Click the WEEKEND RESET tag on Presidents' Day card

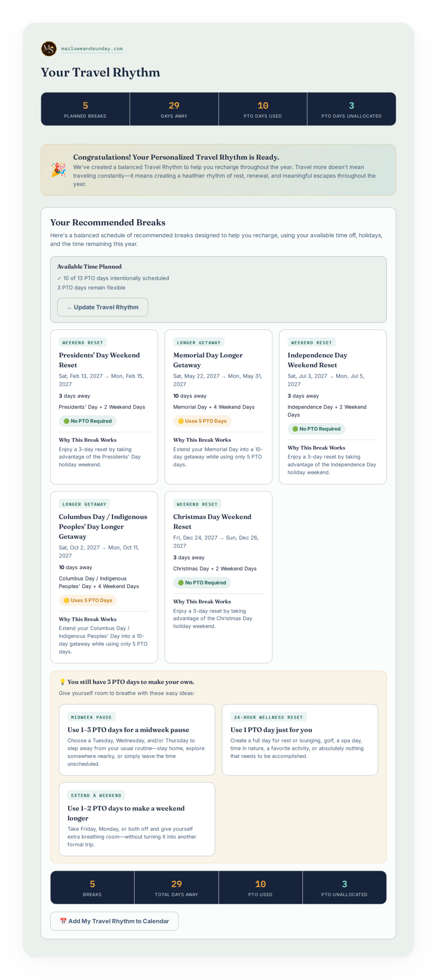[x=83, y=342]
